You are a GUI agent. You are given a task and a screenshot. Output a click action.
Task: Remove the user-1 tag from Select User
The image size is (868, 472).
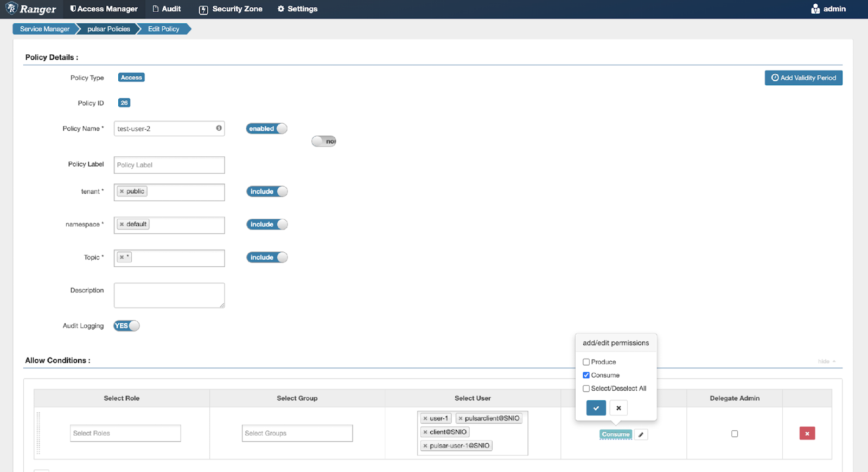[425, 419]
